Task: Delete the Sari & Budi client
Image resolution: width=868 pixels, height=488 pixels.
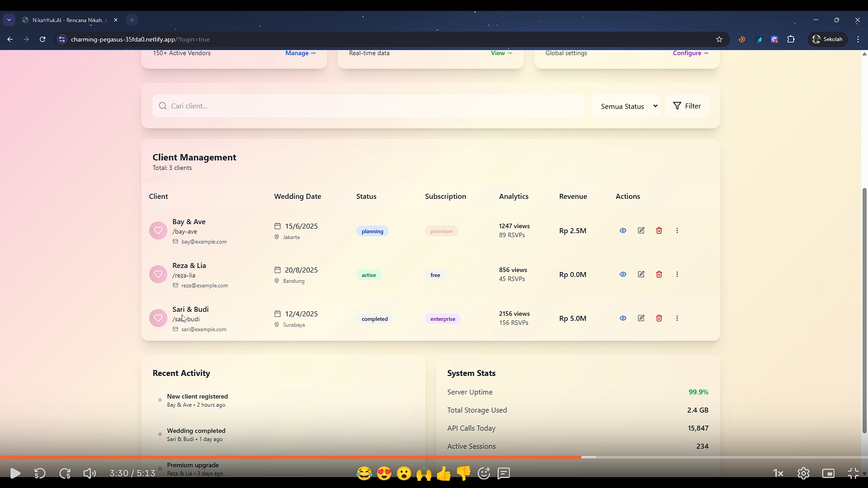Action: click(659, 318)
